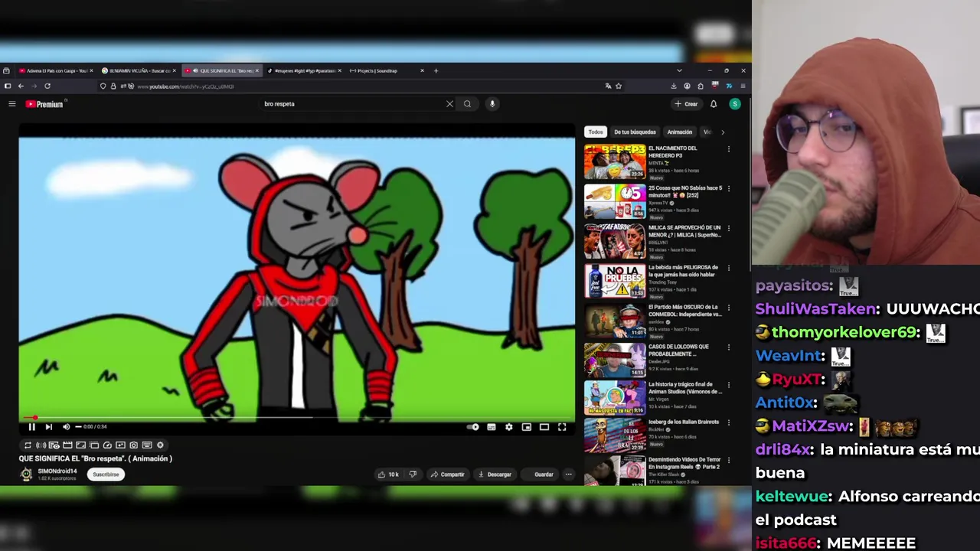Open options for 'Desmintiendo Videos De Terror'
Viewport: 980px width, 551px height.
(728, 460)
